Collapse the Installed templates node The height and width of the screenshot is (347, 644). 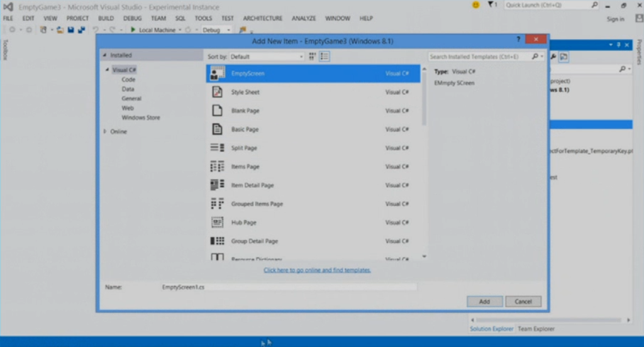pos(105,55)
